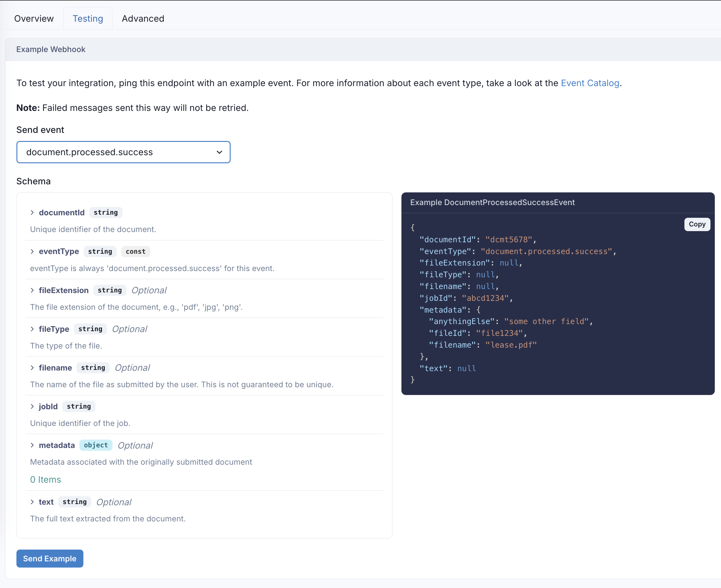Click the Send Example button
Viewport: 721px width, 588px height.
50,558
